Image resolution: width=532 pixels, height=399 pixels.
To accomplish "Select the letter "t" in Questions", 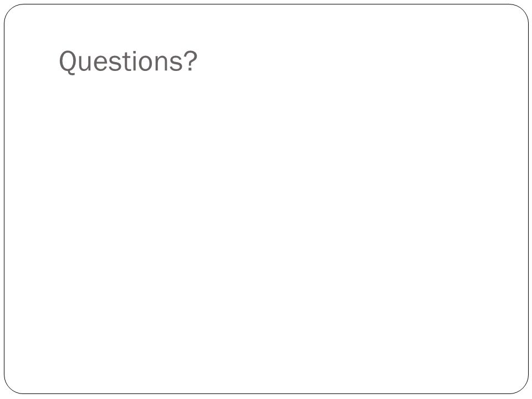I will click(127, 62).
